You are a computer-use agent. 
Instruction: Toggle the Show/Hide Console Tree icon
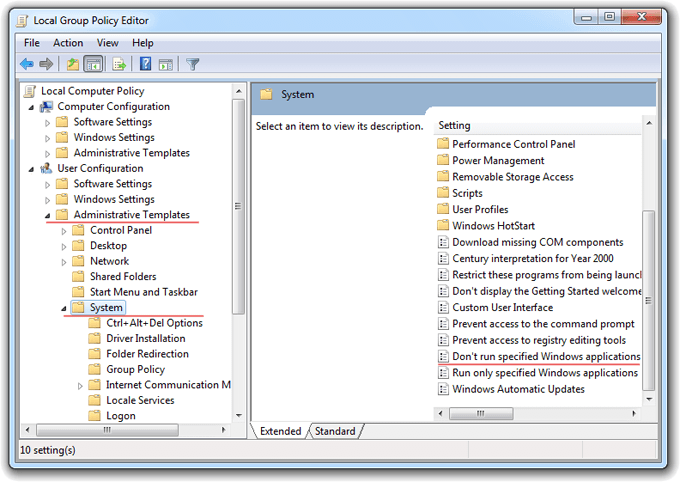(93, 64)
